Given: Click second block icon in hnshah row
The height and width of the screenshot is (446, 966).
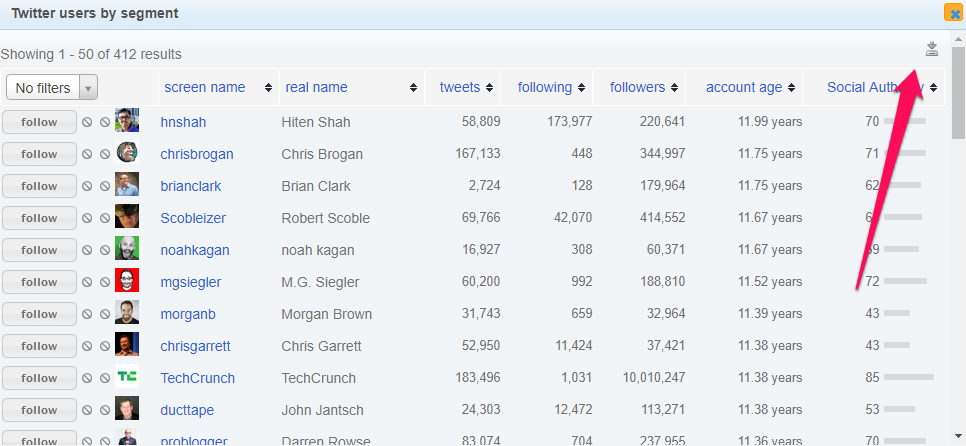Looking at the screenshot, I should 105,122.
